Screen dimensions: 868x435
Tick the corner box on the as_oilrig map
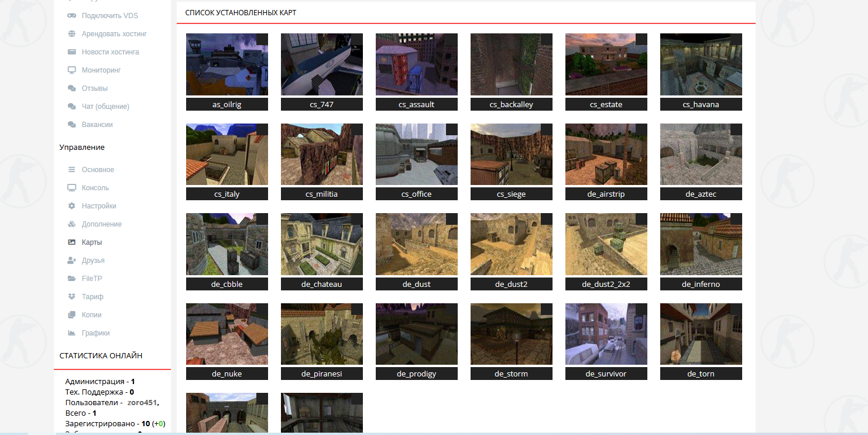click(262, 39)
